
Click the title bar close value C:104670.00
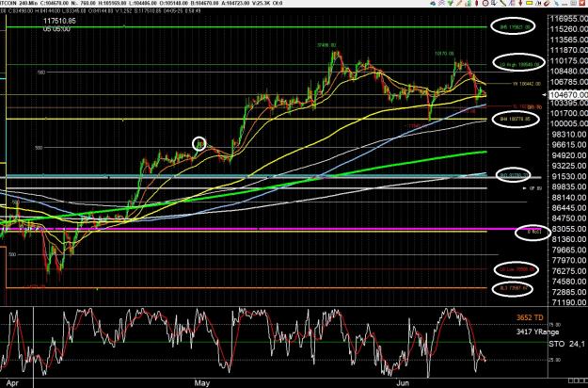click(x=53, y=3)
